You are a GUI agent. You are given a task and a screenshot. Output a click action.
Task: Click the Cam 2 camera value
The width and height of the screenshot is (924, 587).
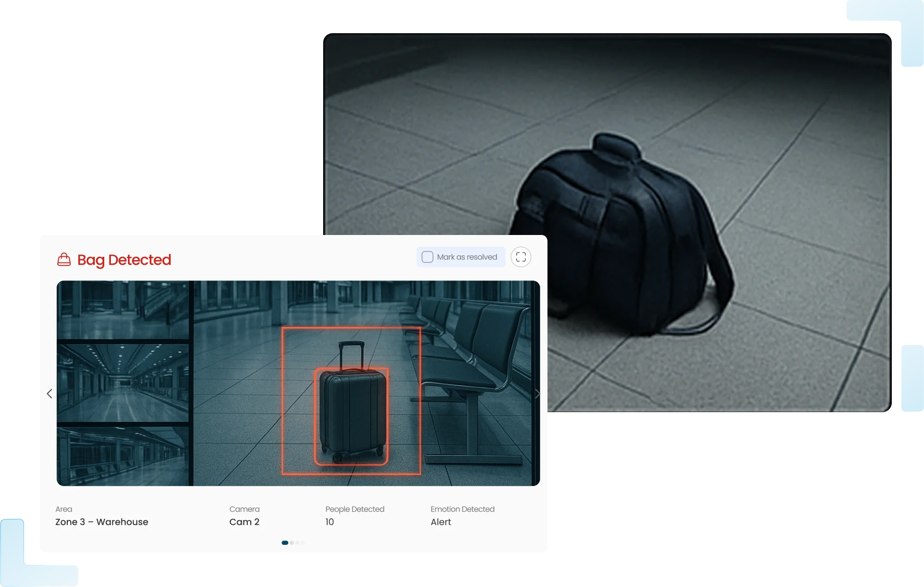244,522
